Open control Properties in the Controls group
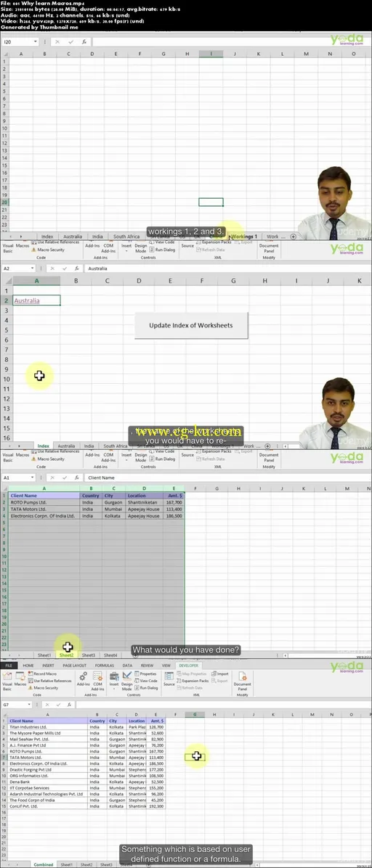 (x=145, y=673)
